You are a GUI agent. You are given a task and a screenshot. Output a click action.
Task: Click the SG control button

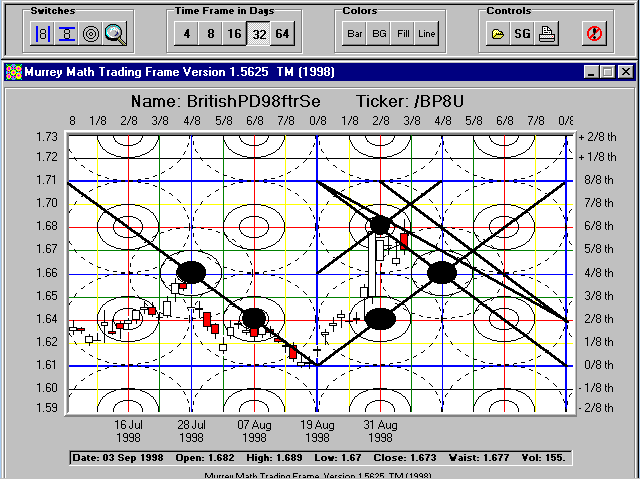(x=522, y=33)
